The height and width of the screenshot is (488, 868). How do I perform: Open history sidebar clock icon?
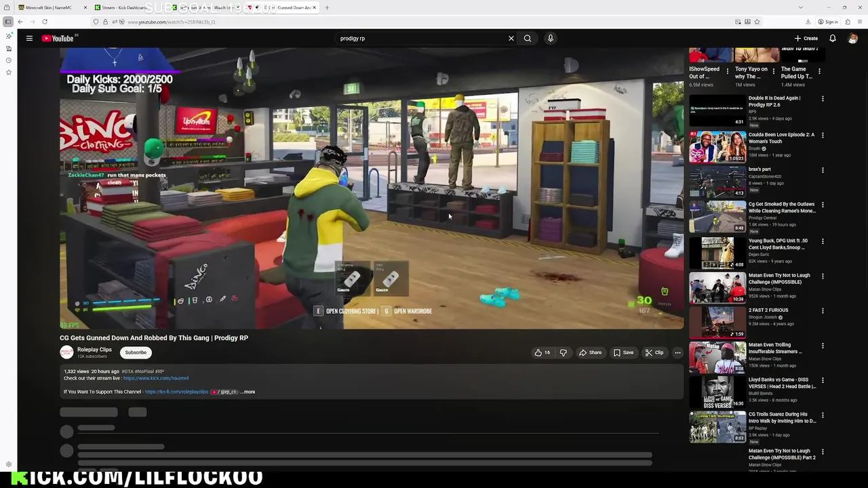pos(9,60)
